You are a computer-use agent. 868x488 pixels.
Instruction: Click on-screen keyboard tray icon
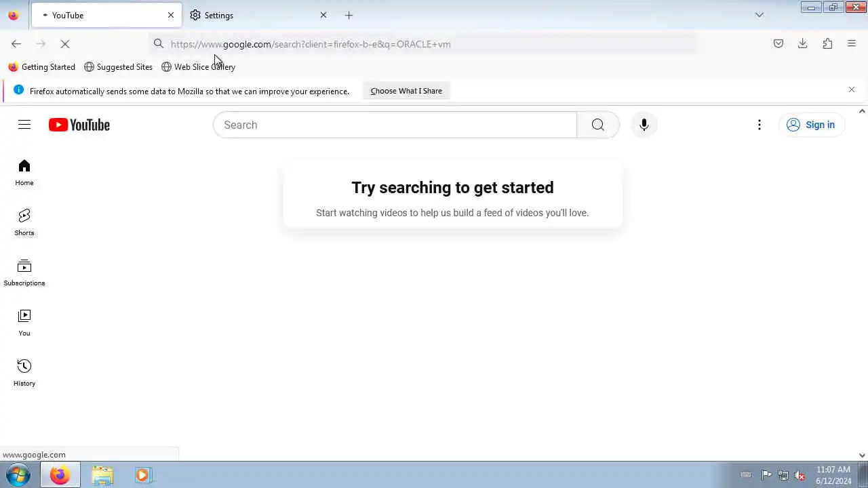[746, 475]
